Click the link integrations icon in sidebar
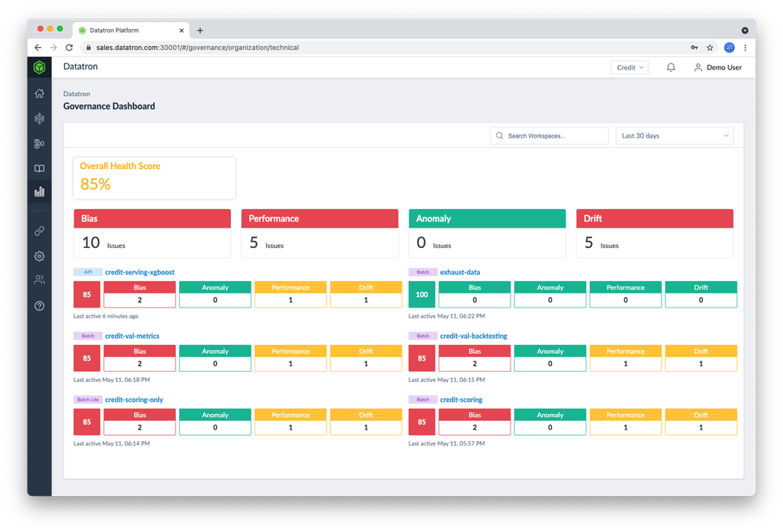This screenshot has width=783, height=532. 39,231
